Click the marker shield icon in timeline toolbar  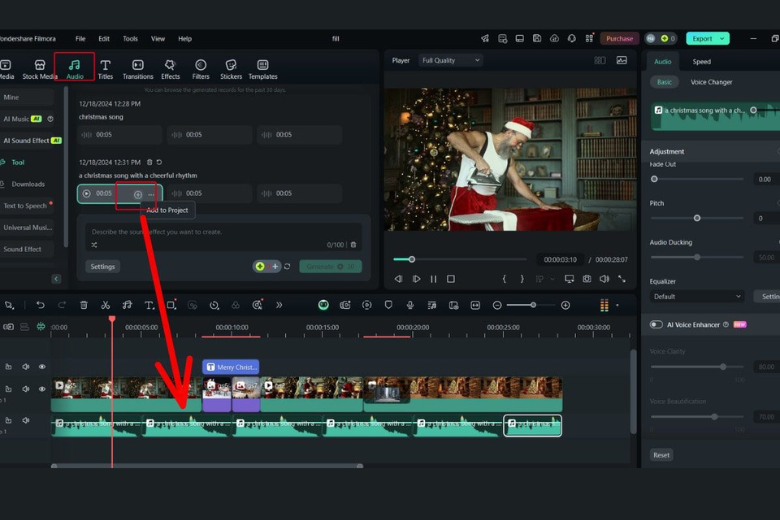click(x=389, y=305)
